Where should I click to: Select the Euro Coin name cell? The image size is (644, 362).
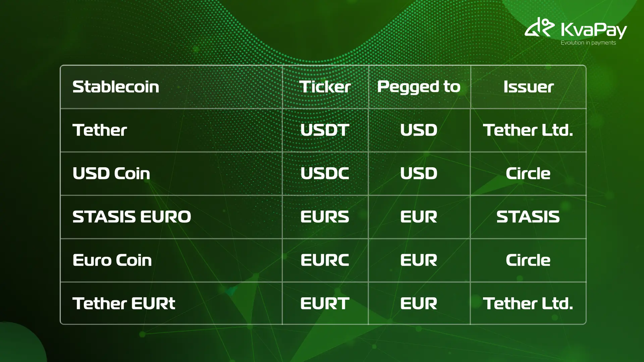(x=112, y=260)
